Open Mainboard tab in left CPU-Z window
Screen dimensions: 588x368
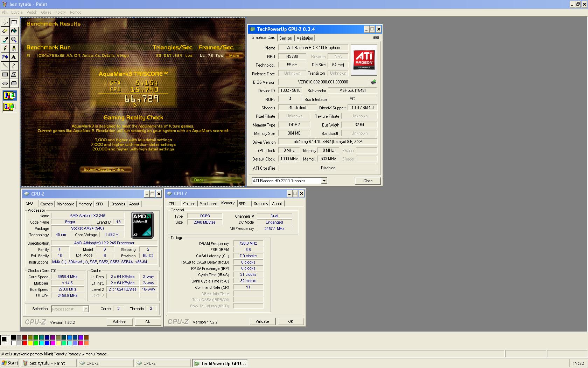point(65,204)
